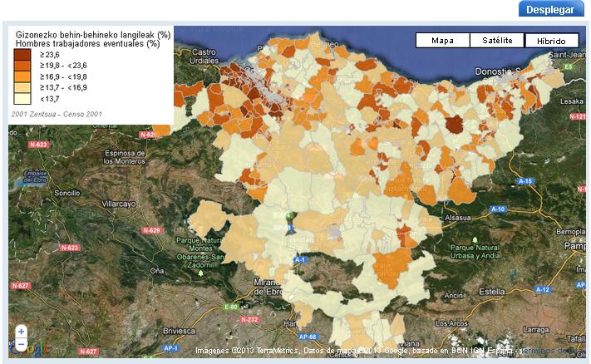
Task: Click the A-15 highway shield
Action: pyautogui.click(x=525, y=181)
